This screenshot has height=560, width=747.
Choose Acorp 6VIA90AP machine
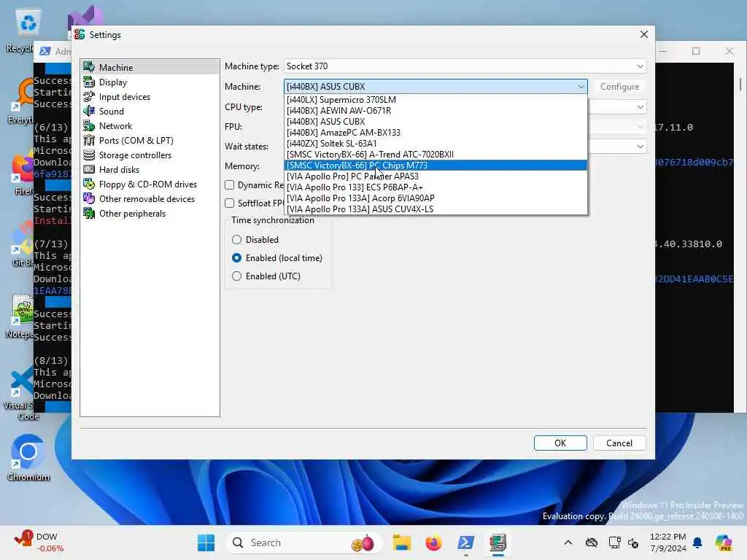coord(436,198)
